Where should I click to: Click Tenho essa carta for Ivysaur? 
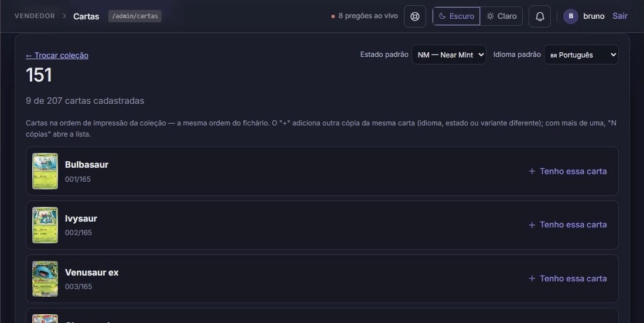568,225
